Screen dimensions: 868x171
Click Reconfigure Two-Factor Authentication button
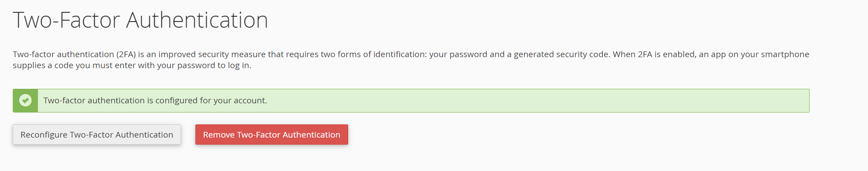[x=97, y=135]
